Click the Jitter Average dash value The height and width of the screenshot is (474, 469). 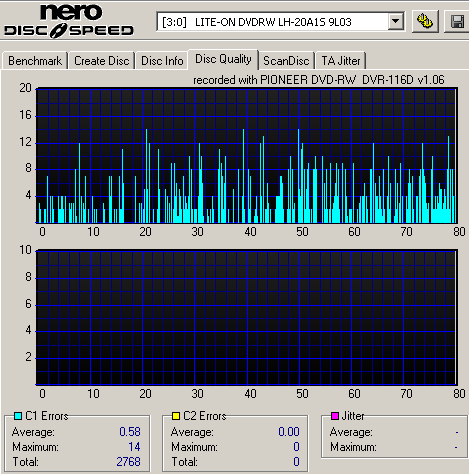(456, 432)
